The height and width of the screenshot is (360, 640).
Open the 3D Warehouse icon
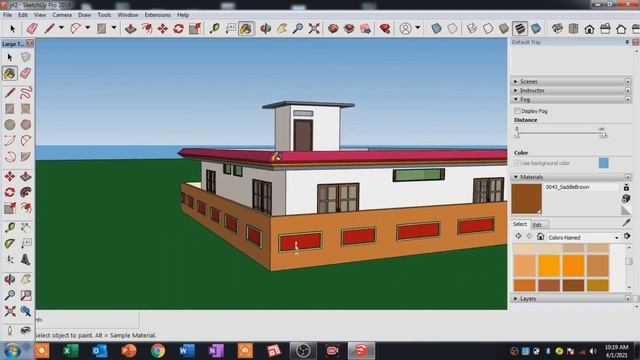pyautogui.click(x=333, y=29)
